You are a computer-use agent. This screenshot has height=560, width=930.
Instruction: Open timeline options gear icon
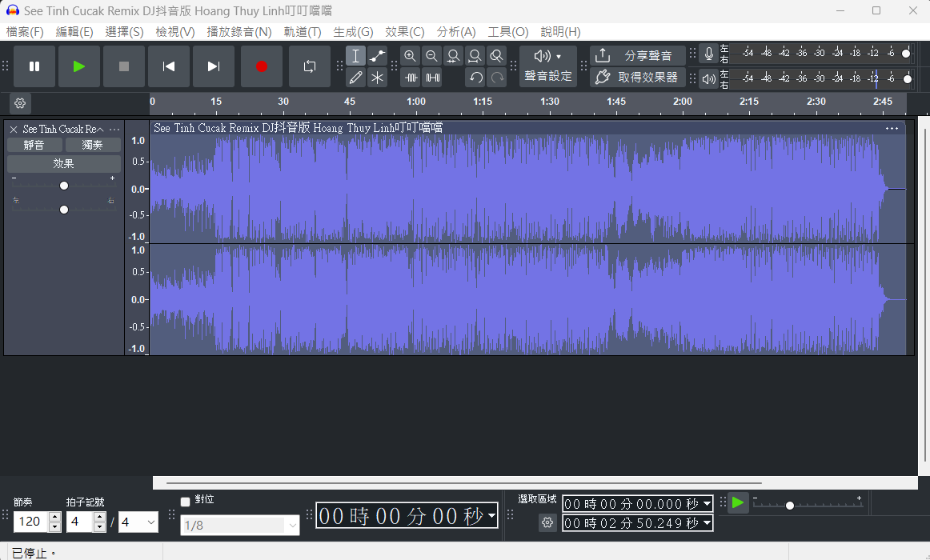click(x=20, y=103)
